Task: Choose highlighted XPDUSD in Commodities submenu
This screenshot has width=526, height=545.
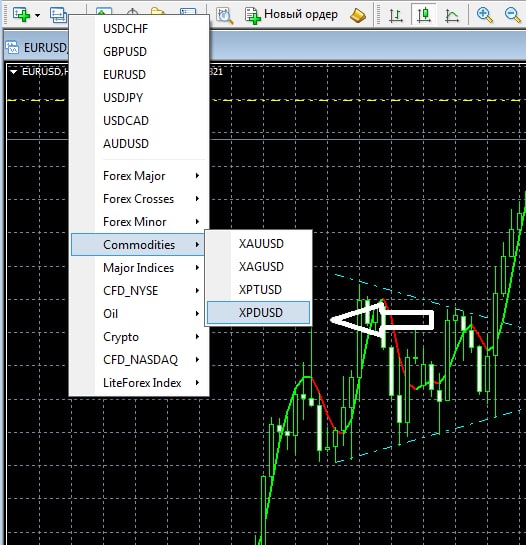Action: (258, 312)
